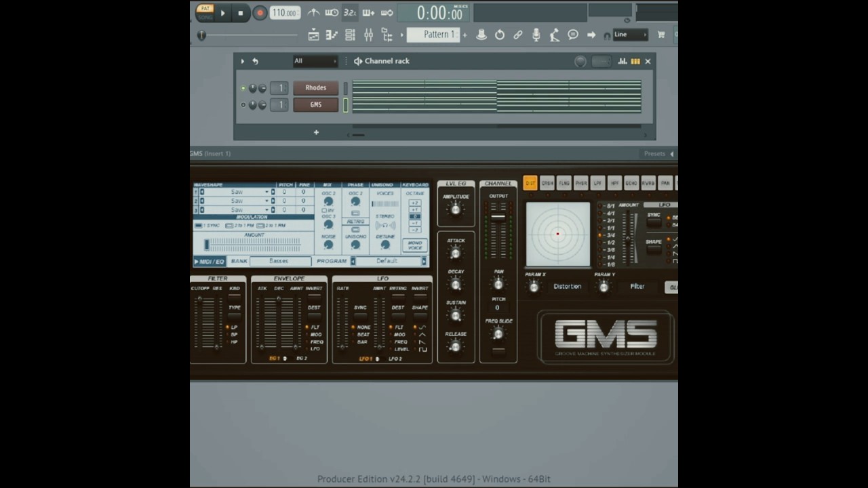
Task: Click the filter TYPE button
Action: pyautogui.click(x=235, y=316)
